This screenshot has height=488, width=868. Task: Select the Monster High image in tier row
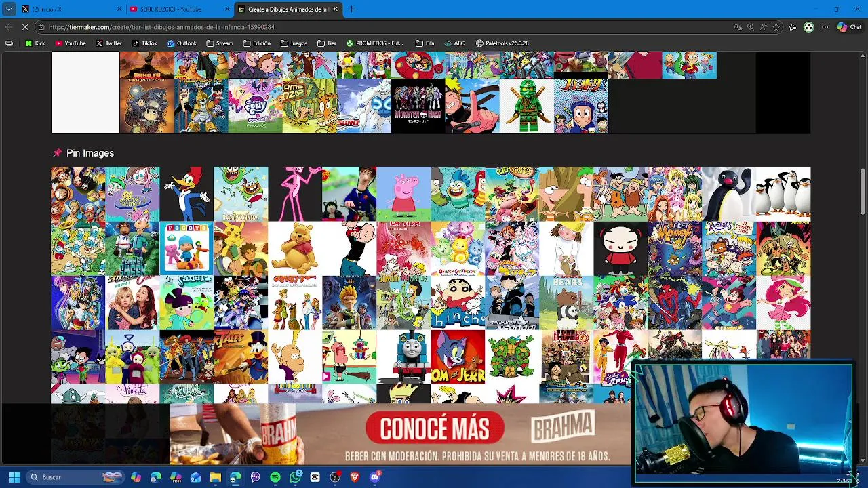click(x=418, y=106)
